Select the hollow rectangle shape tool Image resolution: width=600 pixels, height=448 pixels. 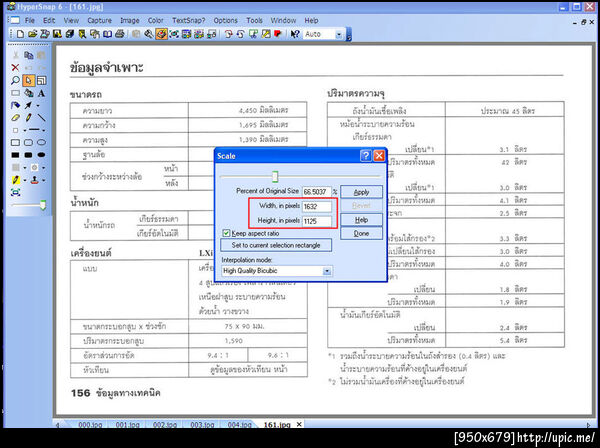(x=15, y=142)
